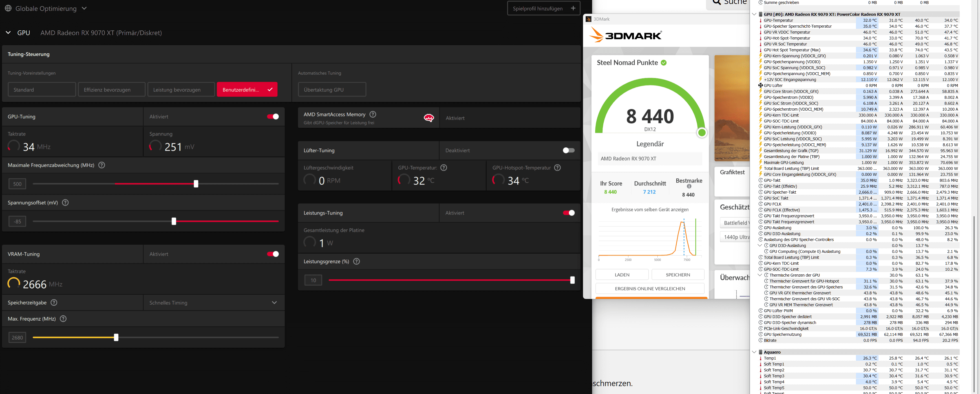Click the Leistungsgrenze field showing 10
This screenshot has width=980, height=394.
pos(313,280)
